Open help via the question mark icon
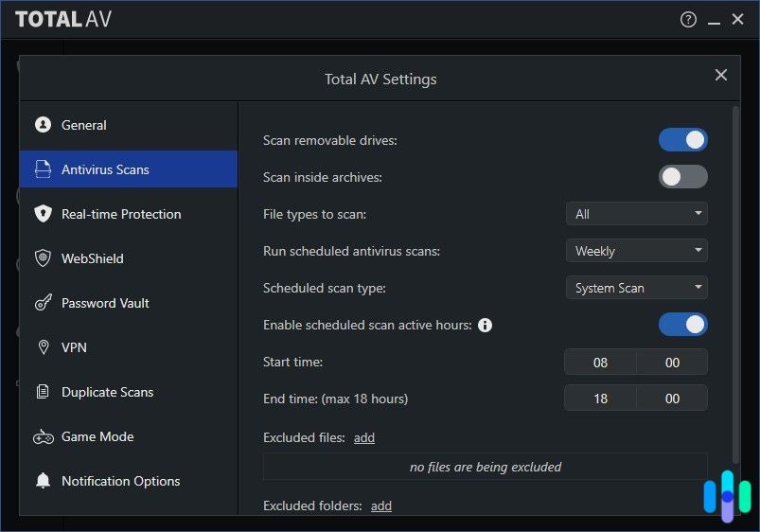 tap(688, 19)
